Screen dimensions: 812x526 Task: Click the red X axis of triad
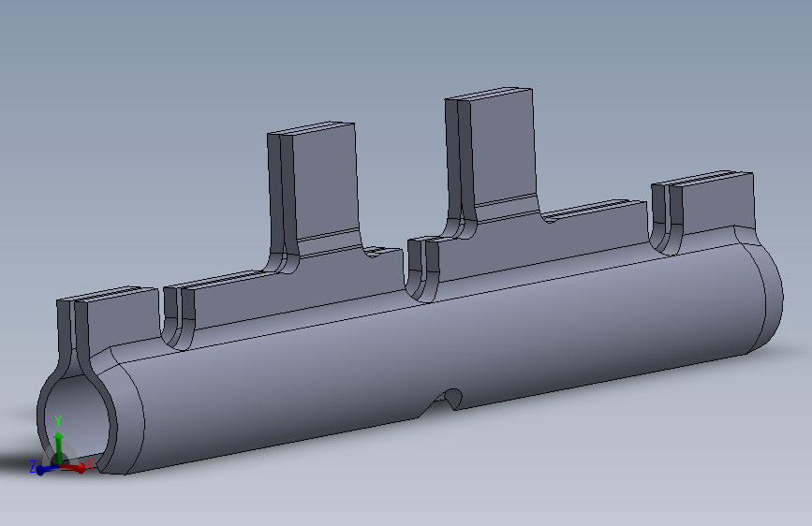74,467
